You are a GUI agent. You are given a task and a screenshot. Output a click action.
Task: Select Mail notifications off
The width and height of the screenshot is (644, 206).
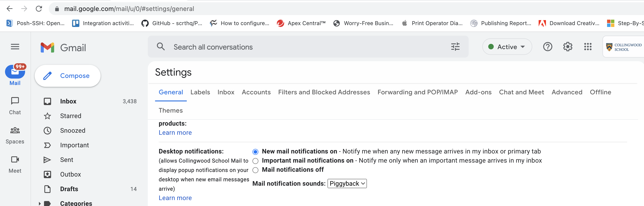pyautogui.click(x=255, y=170)
